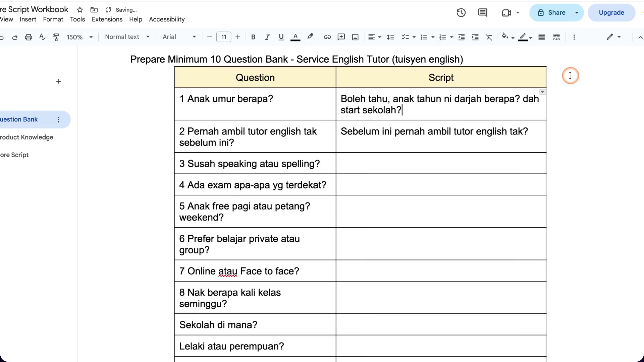Open numbered list options arrow
The height and width of the screenshot is (362, 644).
coord(451,37)
